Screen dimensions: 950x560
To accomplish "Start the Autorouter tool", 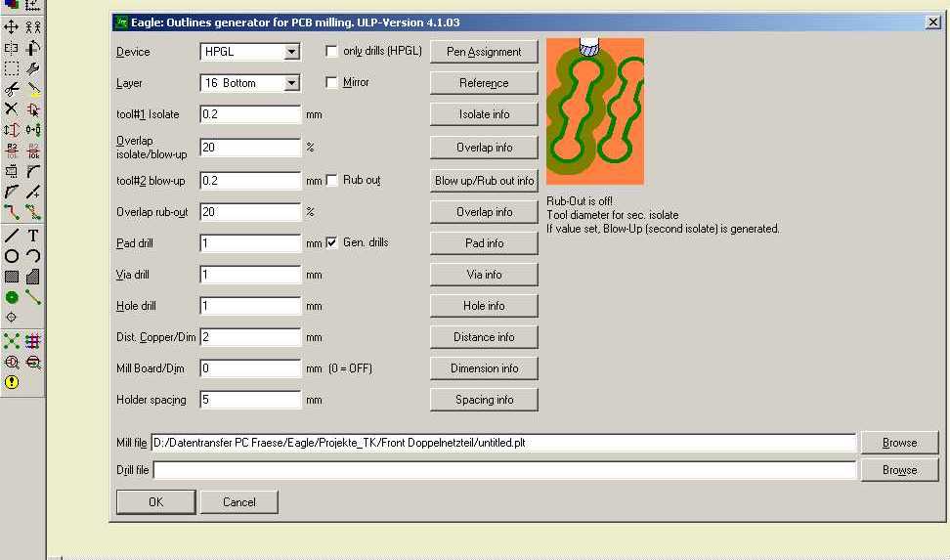I will point(33,341).
